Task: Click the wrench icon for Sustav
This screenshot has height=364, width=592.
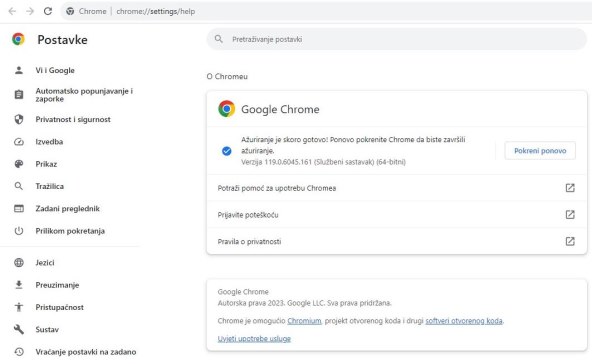Action: 19,329
